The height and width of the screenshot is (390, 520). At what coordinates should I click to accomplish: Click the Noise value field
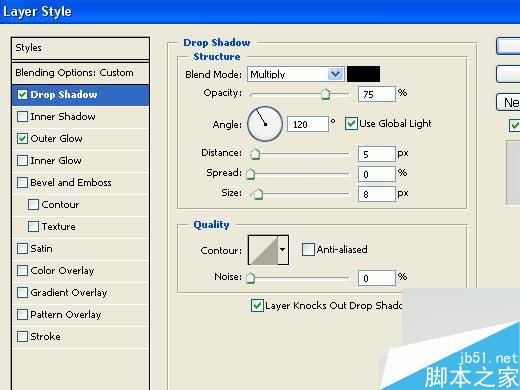[x=377, y=278]
